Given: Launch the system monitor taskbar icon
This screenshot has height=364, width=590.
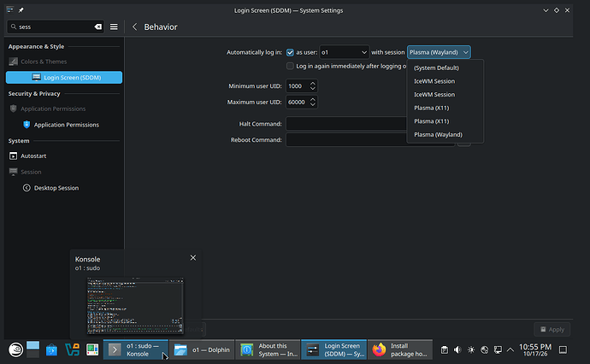Looking at the screenshot, I should click(92, 350).
